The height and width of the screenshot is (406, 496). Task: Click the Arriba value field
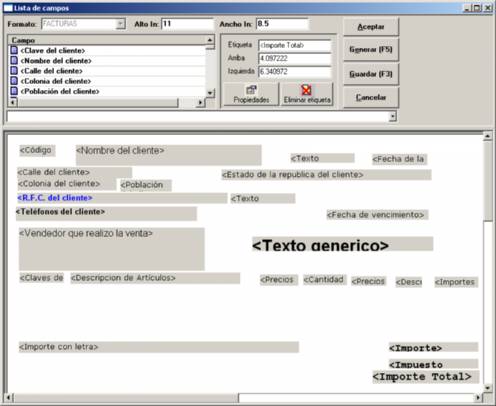[x=295, y=58]
